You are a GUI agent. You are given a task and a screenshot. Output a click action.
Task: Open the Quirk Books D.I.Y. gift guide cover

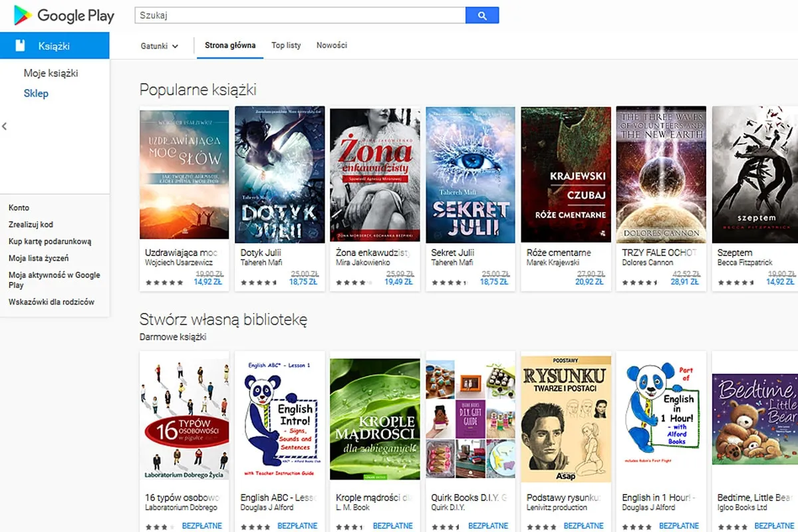(471, 419)
